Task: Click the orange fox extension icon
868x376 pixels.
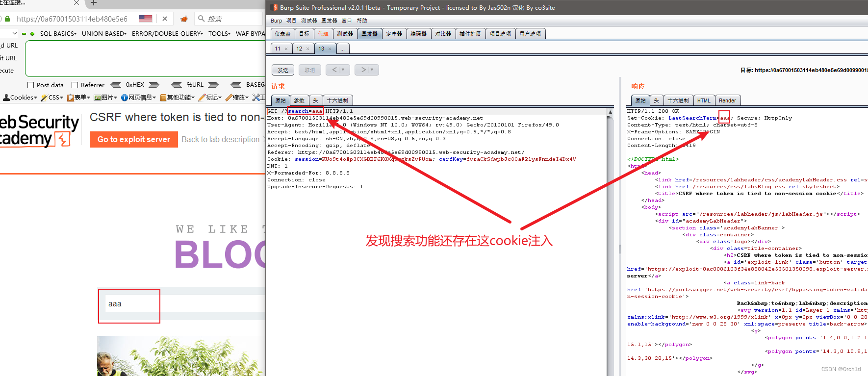Action: click(x=184, y=19)
